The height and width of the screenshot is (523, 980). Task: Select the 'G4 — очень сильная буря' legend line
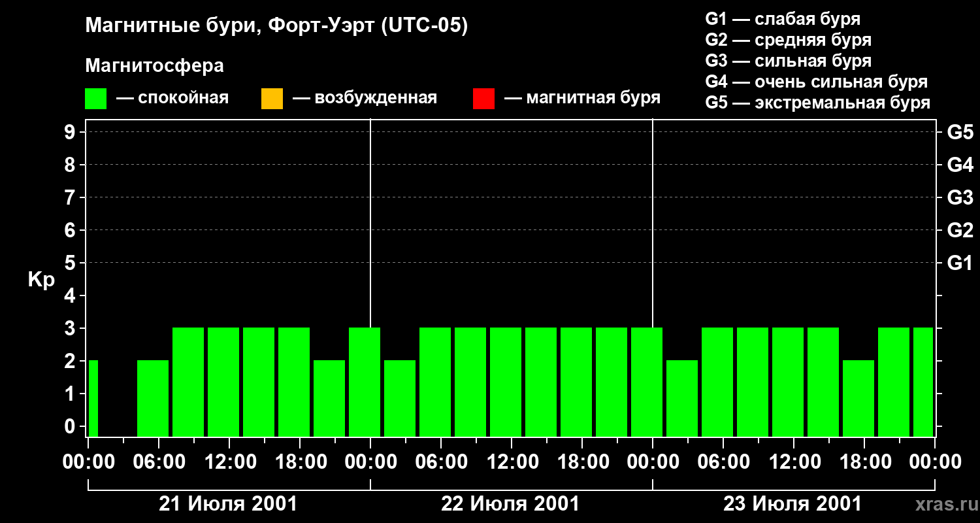pyautogui.click(x=817, y=82)
